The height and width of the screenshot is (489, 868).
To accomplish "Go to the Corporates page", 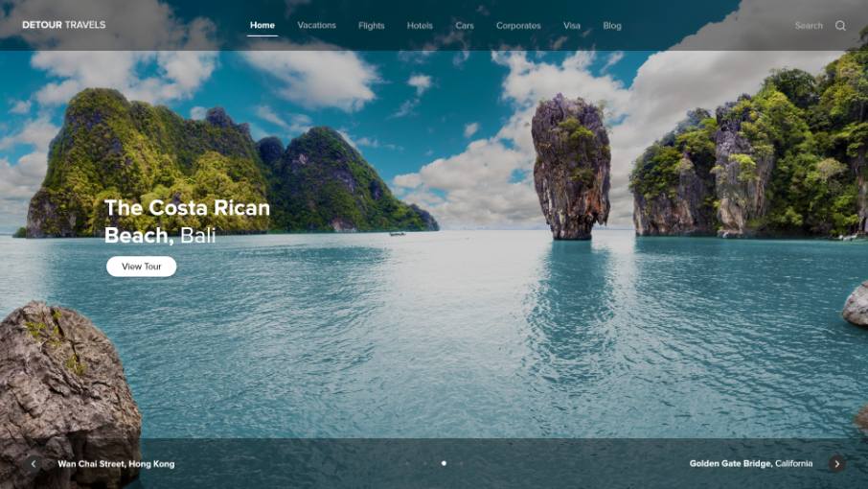I will (518, 26).
